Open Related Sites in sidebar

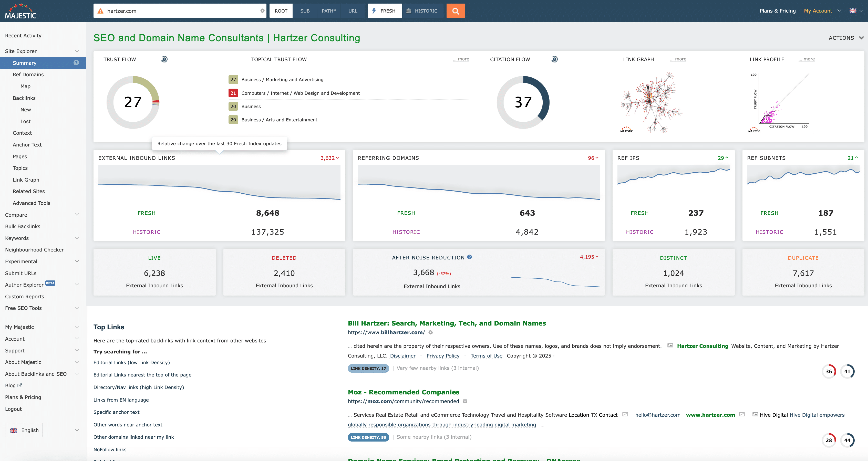pyautogui.click(x=29, y=191)
